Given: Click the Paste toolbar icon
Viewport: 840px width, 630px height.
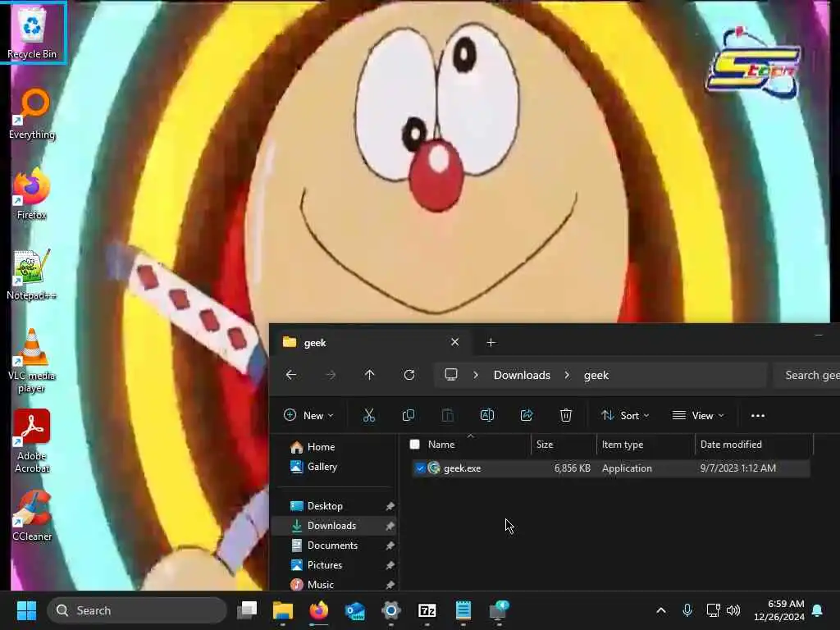Looking at the screenshot, I should point(447,415).
